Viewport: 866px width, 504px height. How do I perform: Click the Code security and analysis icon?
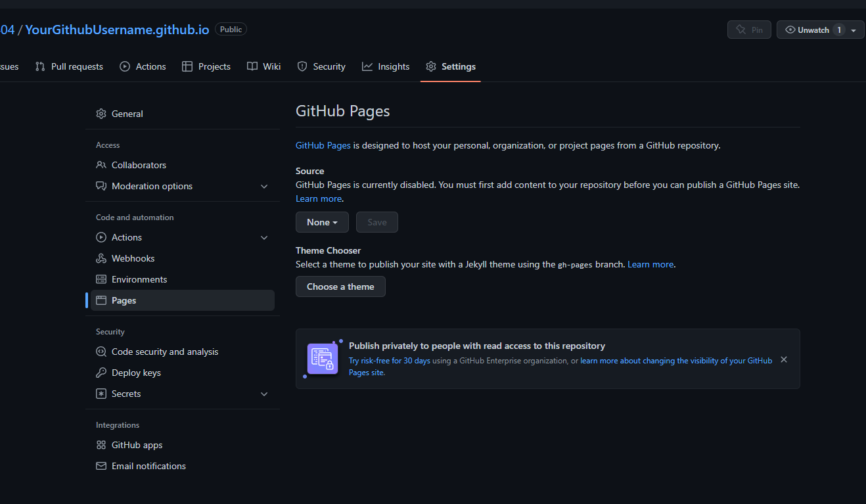click(x=101, y=352)
